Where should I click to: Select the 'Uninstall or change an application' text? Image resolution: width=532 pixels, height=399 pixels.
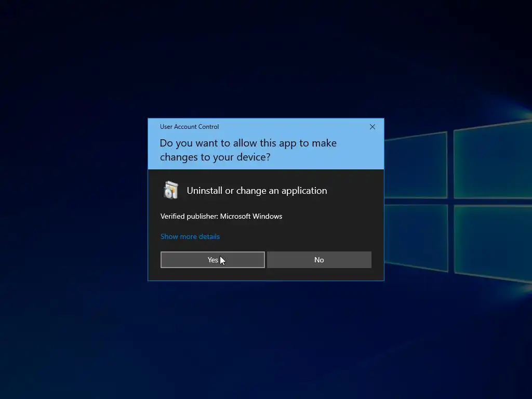(x=257, y=190)
